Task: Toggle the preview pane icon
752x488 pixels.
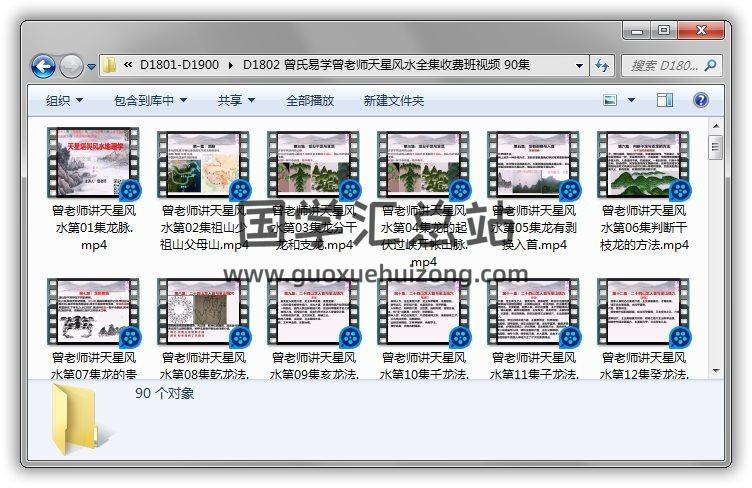Action: pyautogui.click(x=666, y=100)
